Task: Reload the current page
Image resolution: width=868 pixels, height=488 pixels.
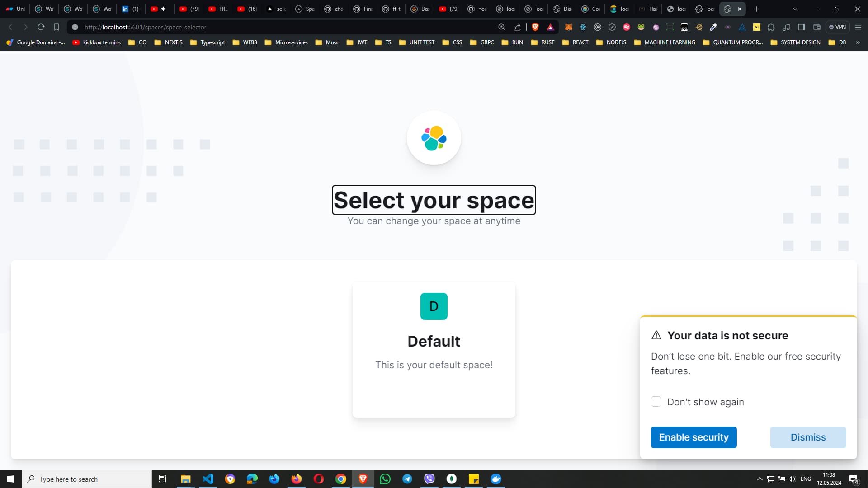Action: 41,27
